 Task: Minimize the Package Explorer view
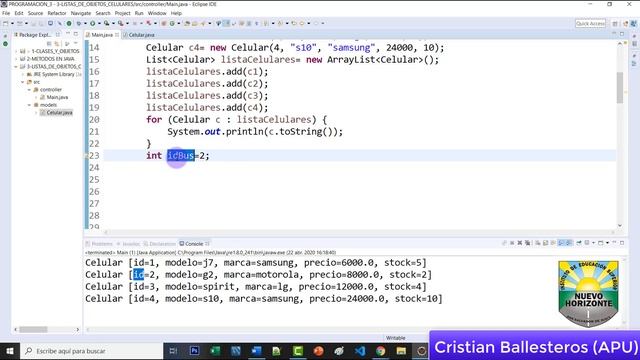click(68, 34)
